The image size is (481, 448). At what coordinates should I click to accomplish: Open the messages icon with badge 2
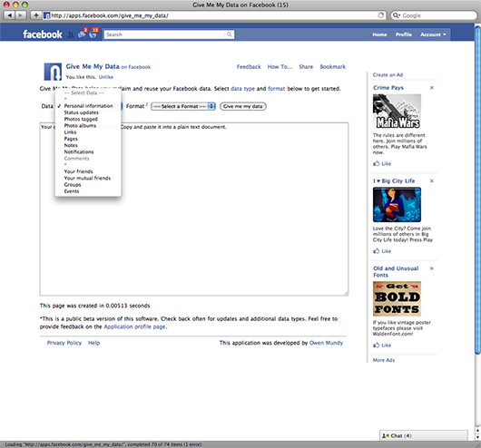click(x=82, y=34)
